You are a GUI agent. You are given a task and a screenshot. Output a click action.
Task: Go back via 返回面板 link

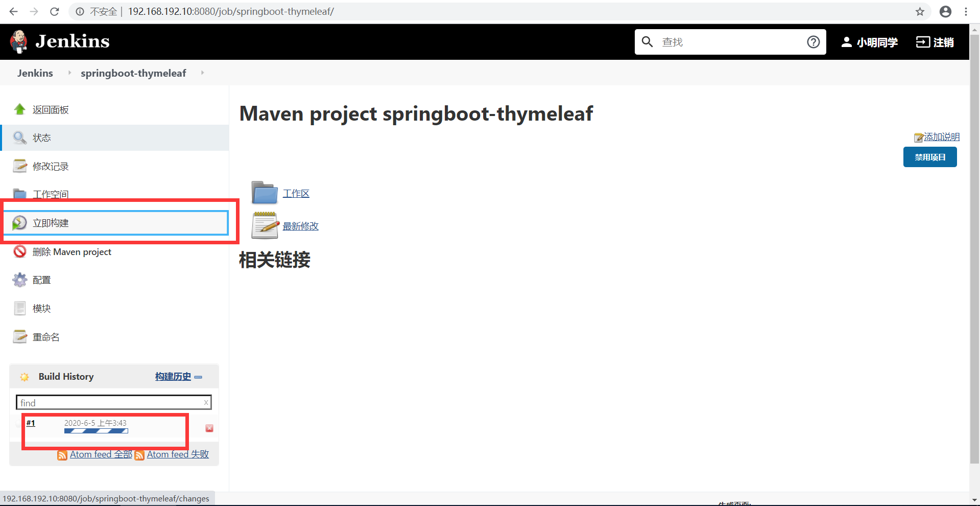pyautogui.click(x=51, y=110)
